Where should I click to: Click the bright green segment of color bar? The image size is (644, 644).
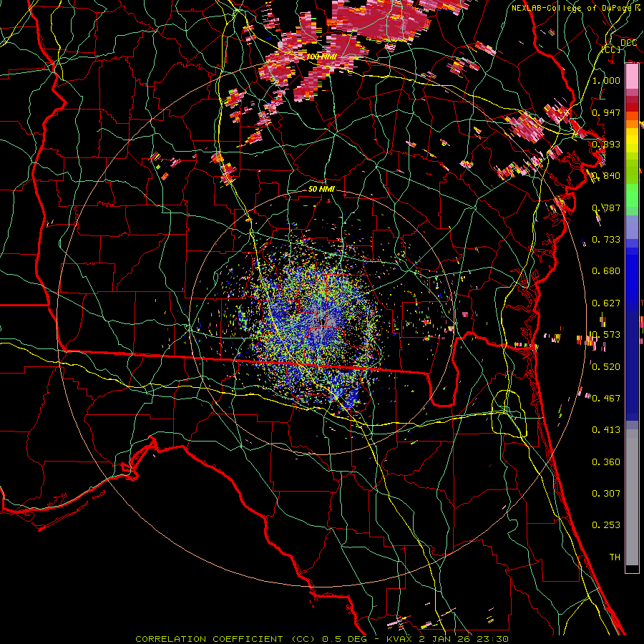pos(632,195)
